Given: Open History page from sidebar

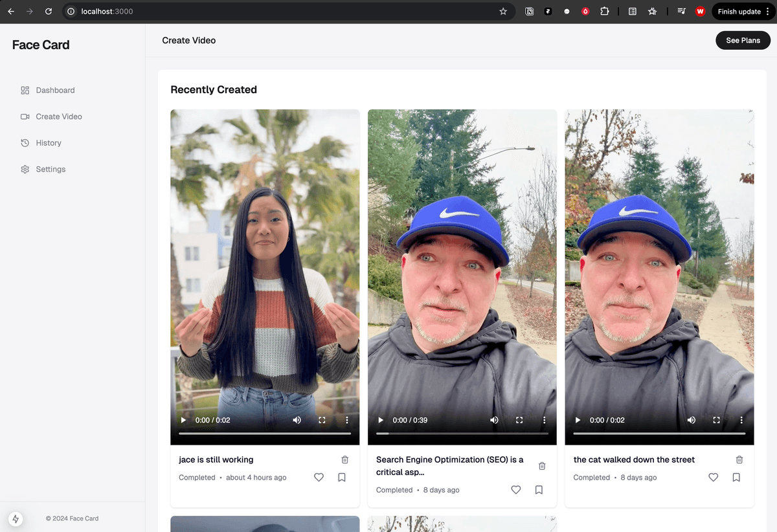Looking at the screenshot, I should pos(49,143).
